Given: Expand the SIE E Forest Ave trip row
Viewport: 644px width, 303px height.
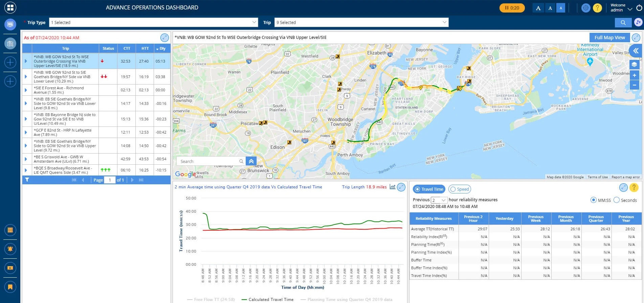Looking at the screenshot, I should [26, 90].
